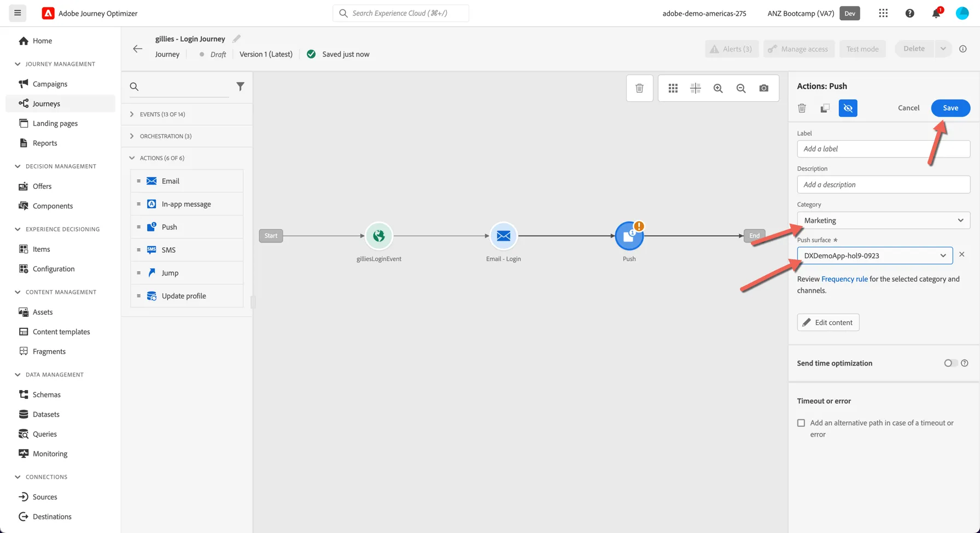Open the app switcher grid icon
980x533 pixels.
point(883,13)
